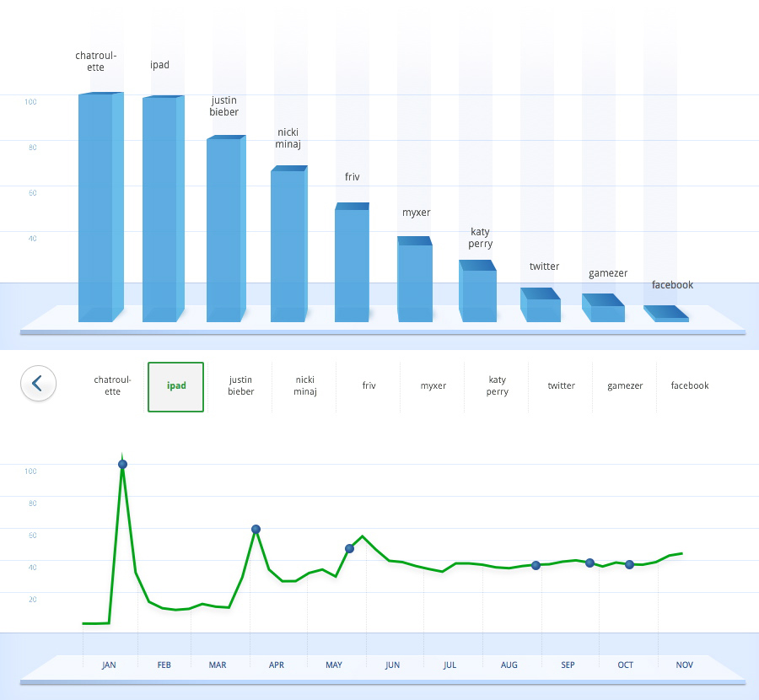This screenshot has width=759, height=700.
Task: Select the facebook tab in the keyword strip
Action: pos(689,385)
